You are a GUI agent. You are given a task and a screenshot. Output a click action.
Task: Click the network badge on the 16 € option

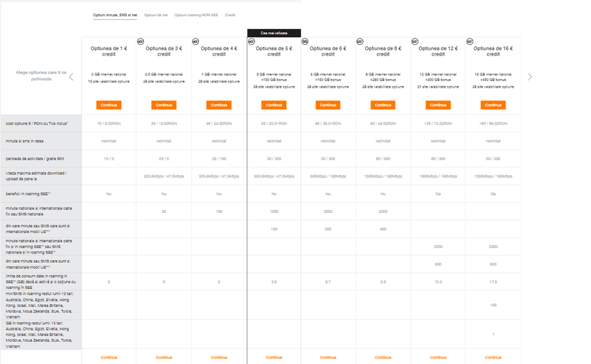469,41
